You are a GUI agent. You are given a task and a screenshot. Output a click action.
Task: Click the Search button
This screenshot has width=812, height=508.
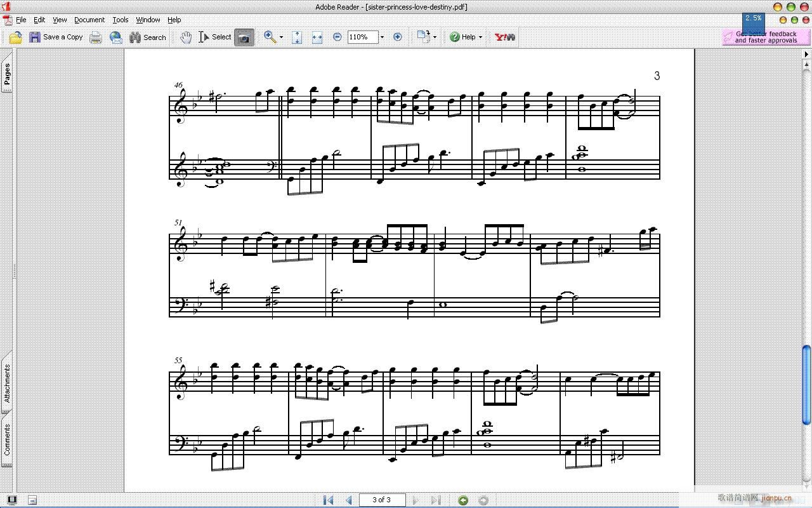point(148,37)
